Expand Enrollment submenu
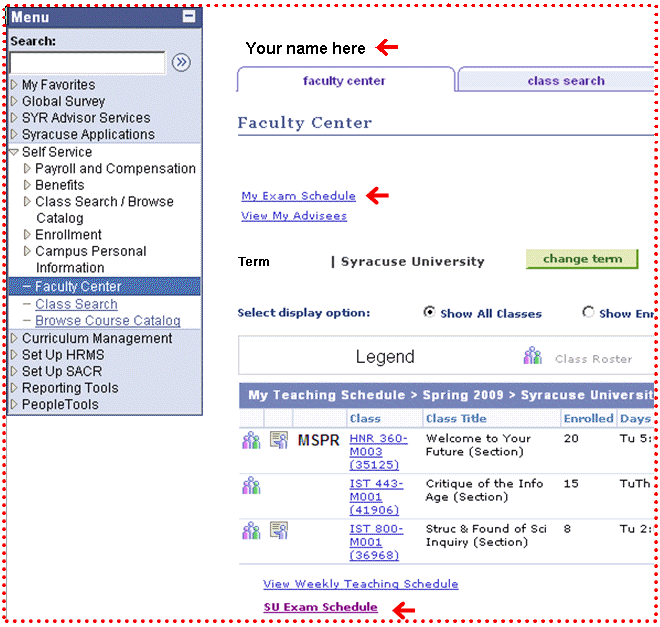This screenshot has width=660, height=627. coord(27,234)
